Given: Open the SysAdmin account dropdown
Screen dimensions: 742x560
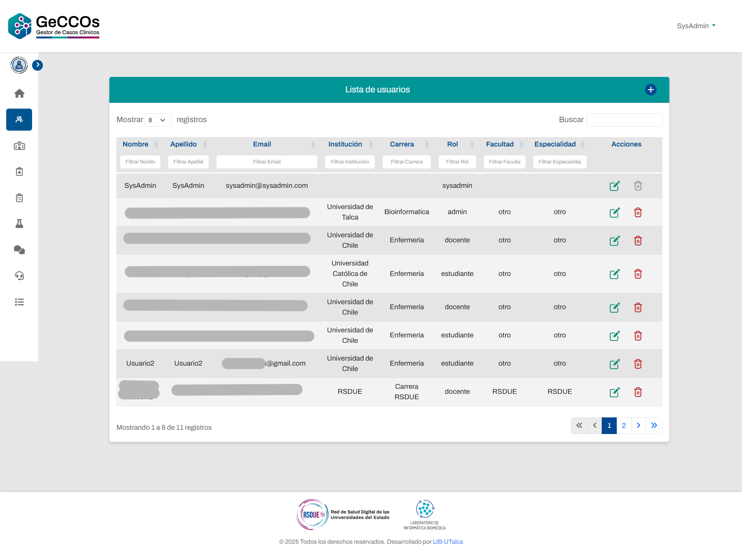Looking at the screenshot, I should pyautogui.click(x=696, y=26).
